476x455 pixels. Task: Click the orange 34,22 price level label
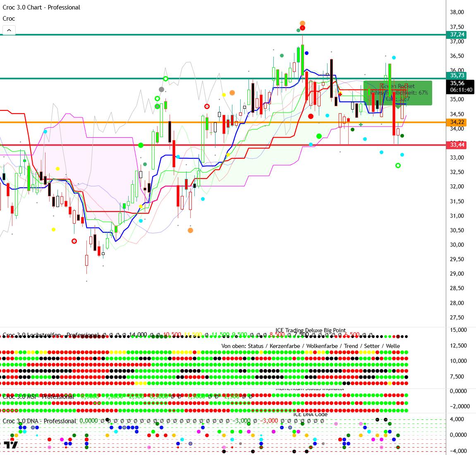coord(457,122)
